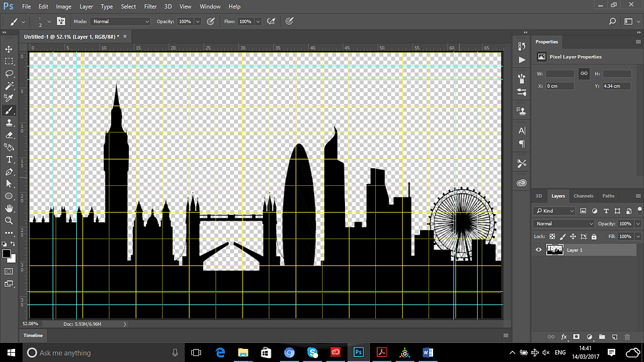Click the X position input field
Viewport: 644px width, 362px height.
pyautogui.click(x=560, y=86)
